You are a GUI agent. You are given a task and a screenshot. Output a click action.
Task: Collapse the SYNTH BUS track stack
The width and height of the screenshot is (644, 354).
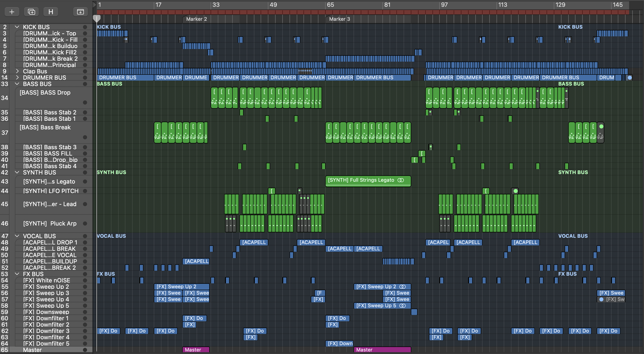coord(17,172)
